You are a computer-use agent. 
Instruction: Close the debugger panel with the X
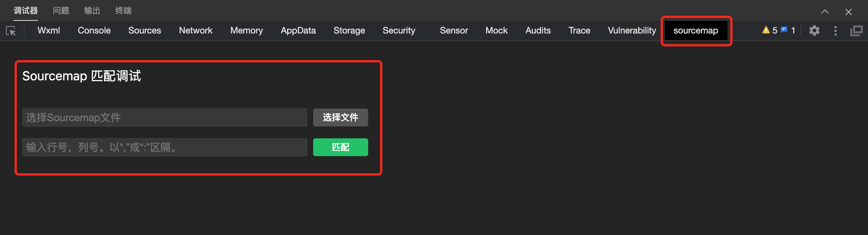(849, 12)
